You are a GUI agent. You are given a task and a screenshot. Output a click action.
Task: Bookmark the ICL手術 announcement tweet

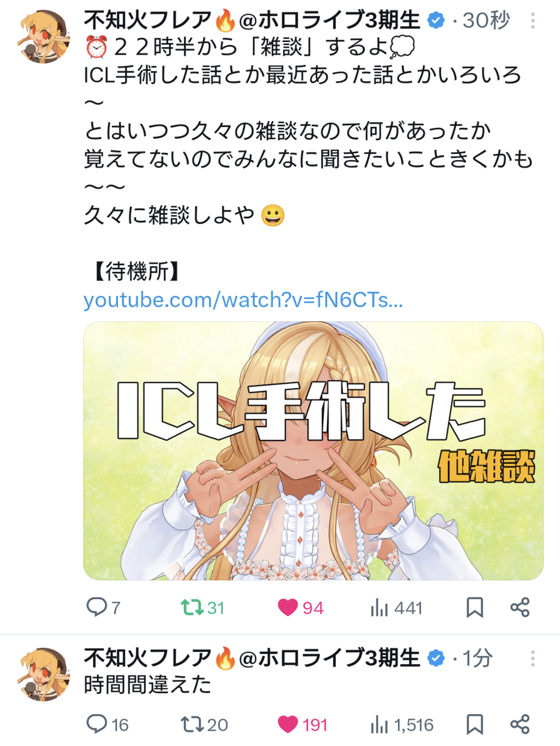(x=475, y=607)
